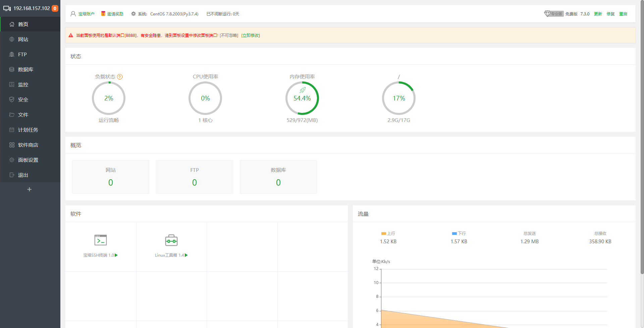Screen dimensions: 644x328
Task: Toggle the 下行 blue legend swatch
Action: click(454, 234)
